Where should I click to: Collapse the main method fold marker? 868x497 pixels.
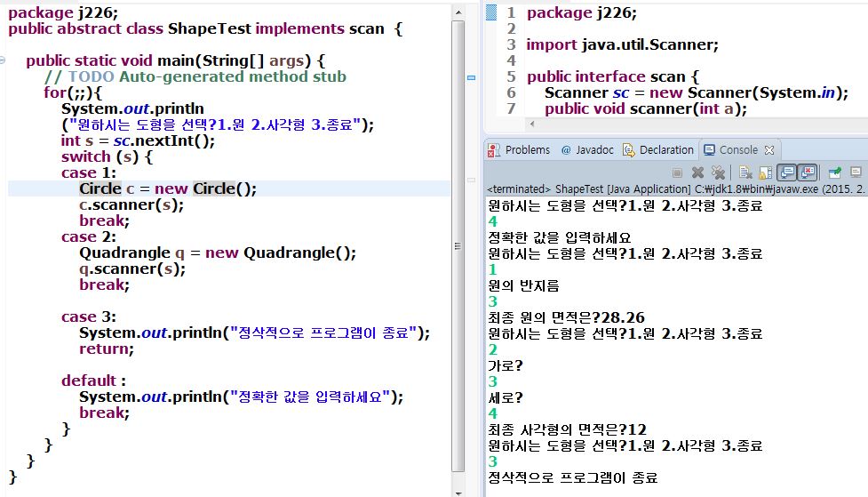(x=2, y=60)
